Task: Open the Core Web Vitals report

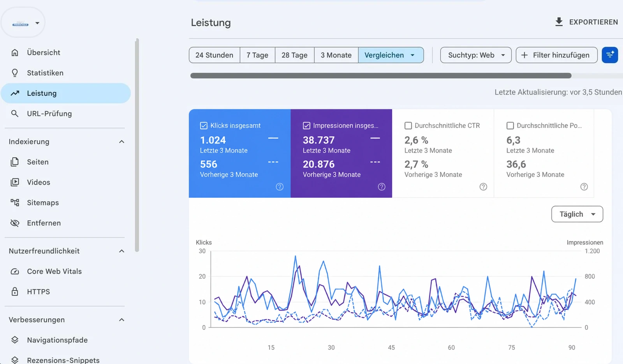Action: click(x=65, y=271)
